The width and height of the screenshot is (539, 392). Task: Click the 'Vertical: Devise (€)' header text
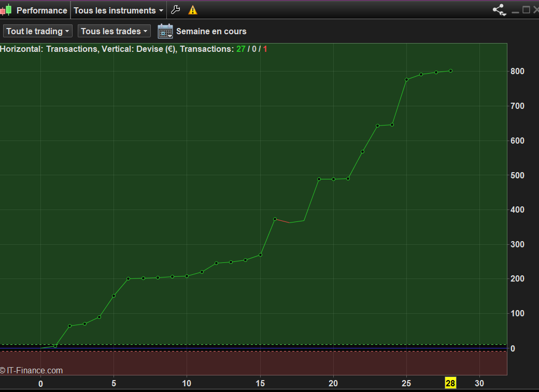click(138, 49)
